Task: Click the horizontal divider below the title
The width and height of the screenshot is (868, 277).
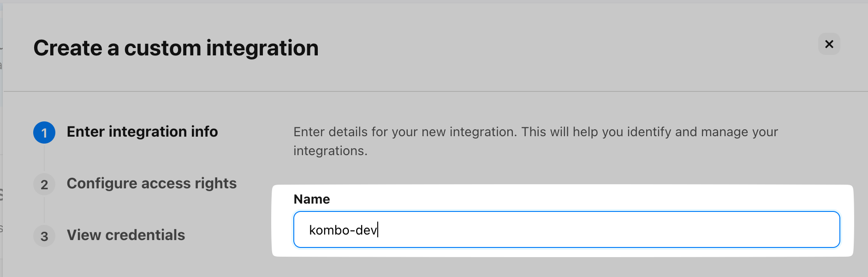Action: (x=434, y=91)
